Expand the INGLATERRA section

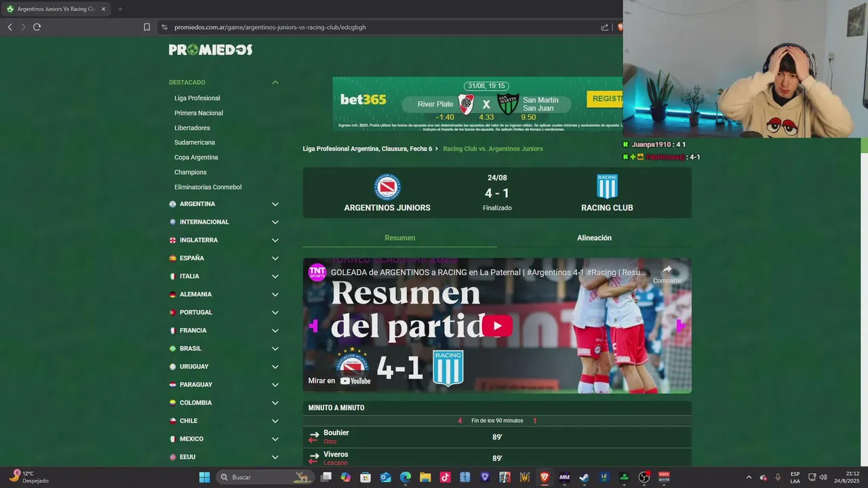[x=275, y=240]
